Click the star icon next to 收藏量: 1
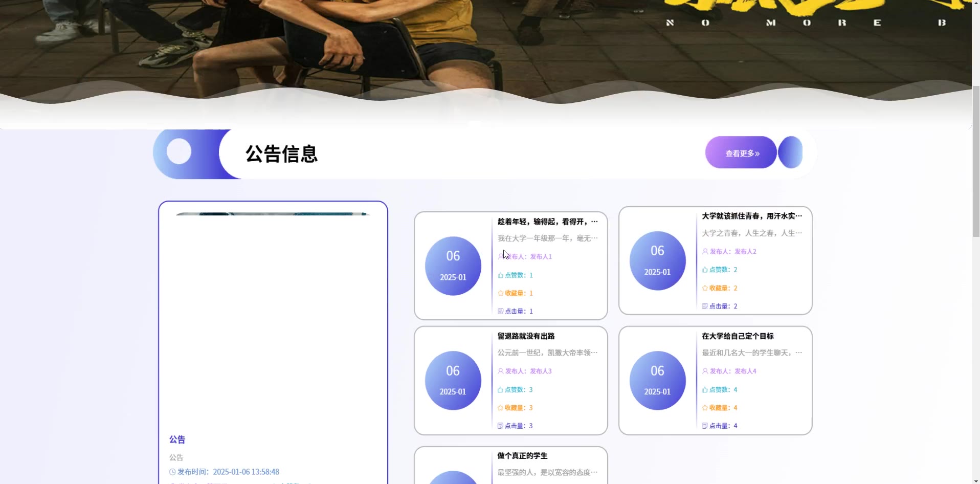 [501, 293]
